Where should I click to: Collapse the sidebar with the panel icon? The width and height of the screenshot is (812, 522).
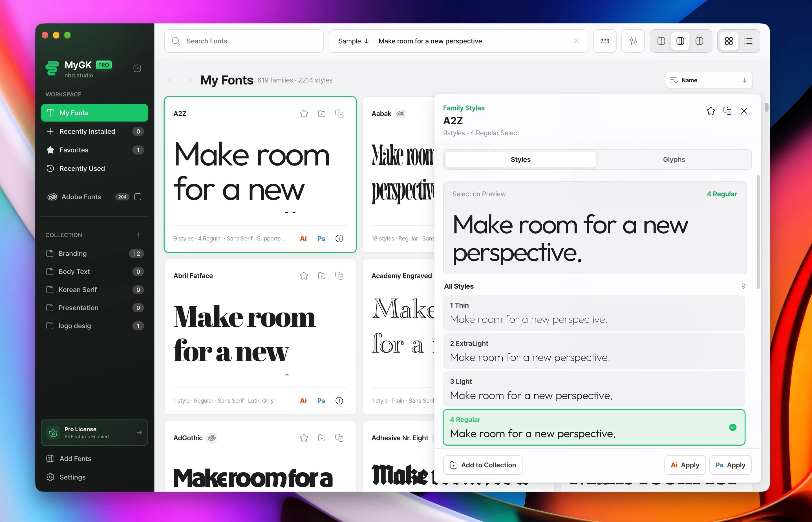click(x=137, y=68)
